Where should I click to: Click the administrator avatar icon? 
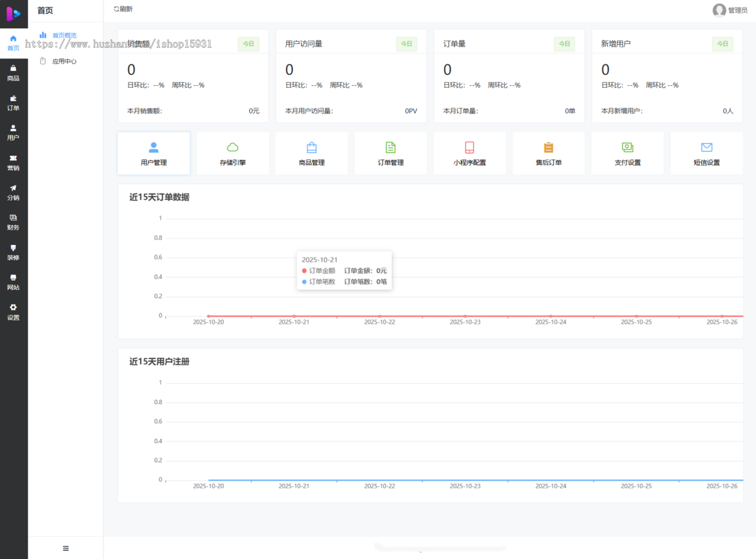(x=719, y=10)
